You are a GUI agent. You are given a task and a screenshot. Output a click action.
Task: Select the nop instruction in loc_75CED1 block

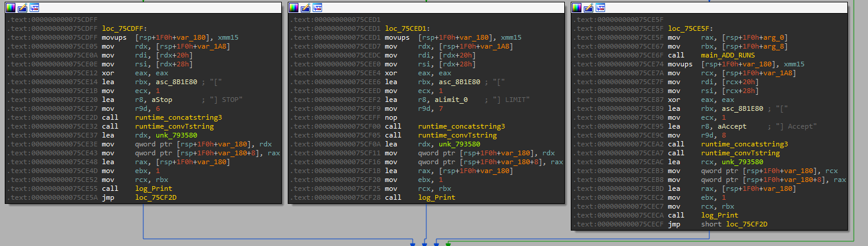tap(391, 118)
